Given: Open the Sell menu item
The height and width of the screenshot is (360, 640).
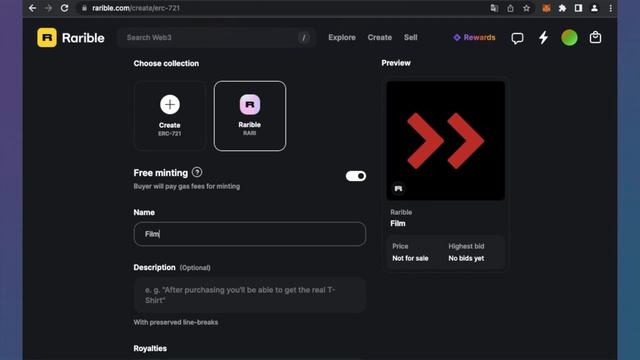Looking at the screenshot, I should (411, 38).
